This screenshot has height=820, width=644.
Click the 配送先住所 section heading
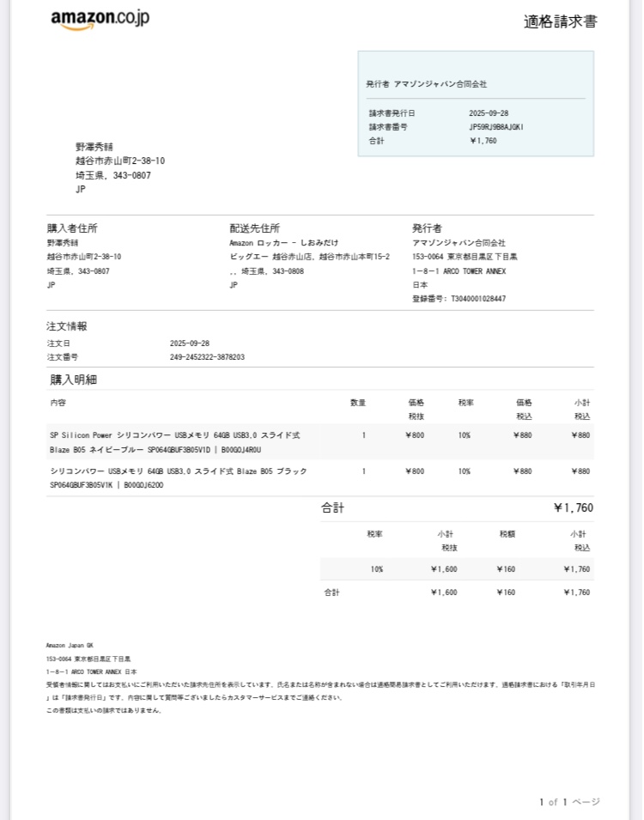coord(255,228)
